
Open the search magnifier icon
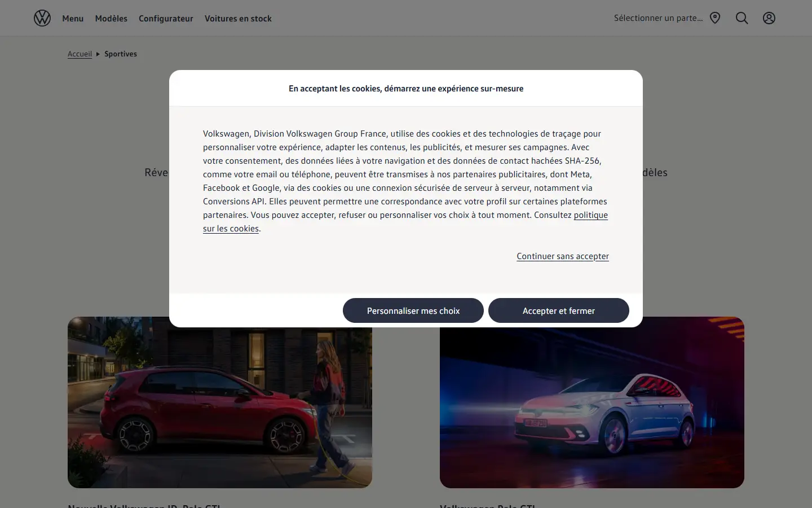[x=742, y=18]
